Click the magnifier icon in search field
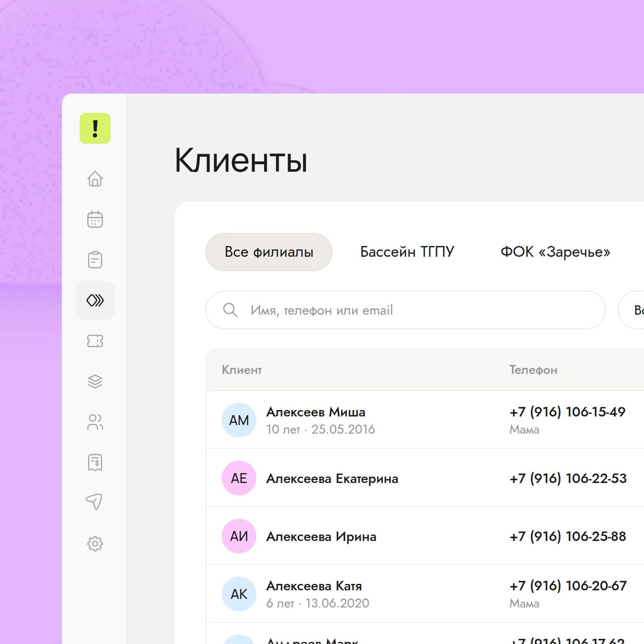This screenshot has width=644, height=644. (230, 310)
